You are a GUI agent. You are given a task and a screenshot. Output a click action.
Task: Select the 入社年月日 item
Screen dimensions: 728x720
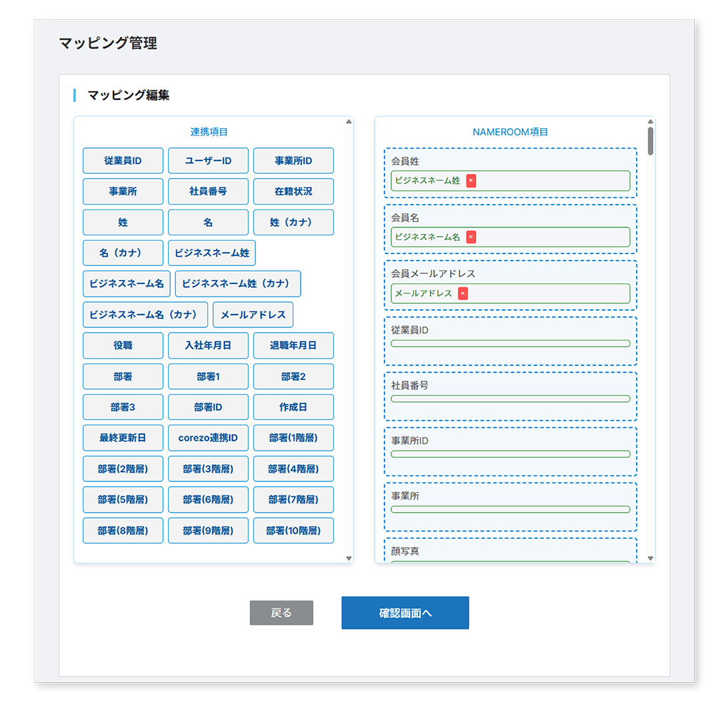click(208, 345)
